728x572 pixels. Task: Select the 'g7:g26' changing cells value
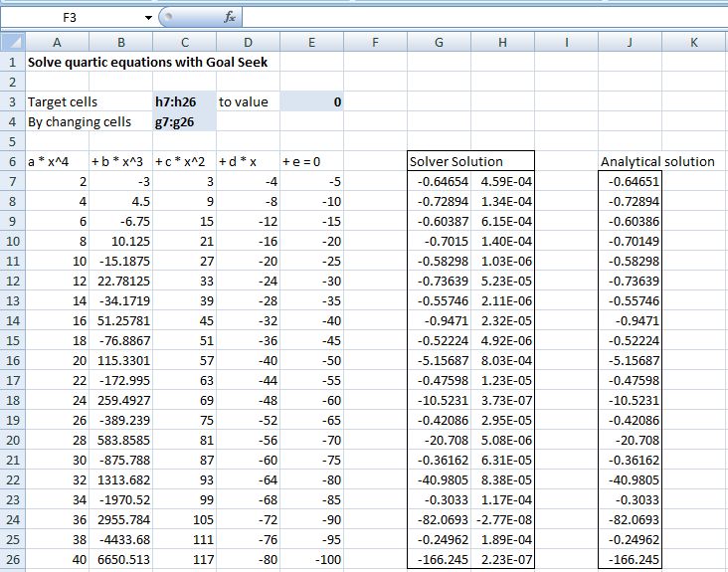(175, 121)
